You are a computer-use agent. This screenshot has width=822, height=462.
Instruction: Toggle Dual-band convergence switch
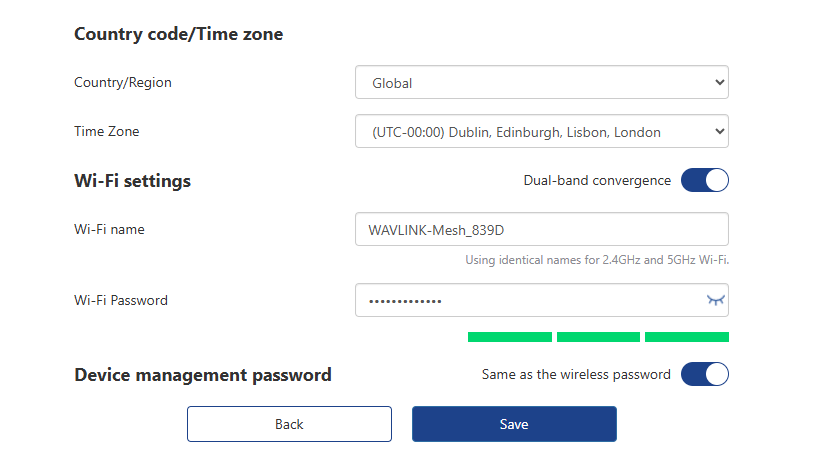(704, 181)
